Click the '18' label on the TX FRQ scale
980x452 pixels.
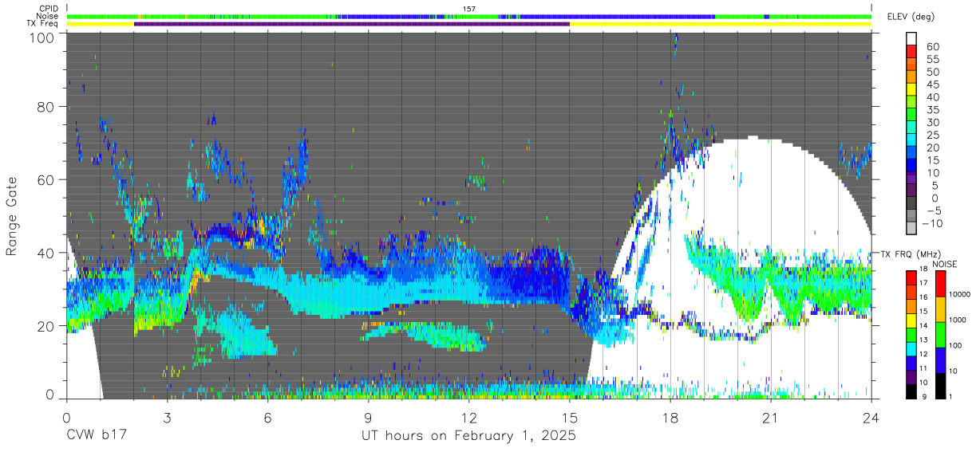[x=924, y=270]
